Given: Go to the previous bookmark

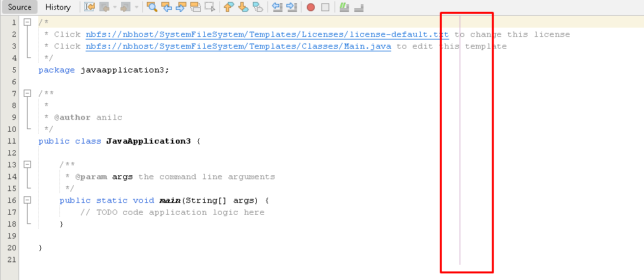Looking at the screenshot, I should [228, 7].
